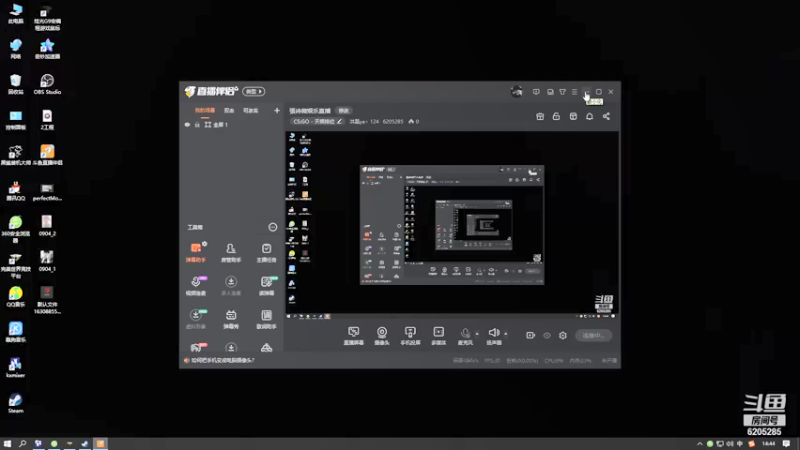Viewport: 800px width, 450px height.
Task: Click the FPS:30 status bar entry
Action: tap(492, 361)
